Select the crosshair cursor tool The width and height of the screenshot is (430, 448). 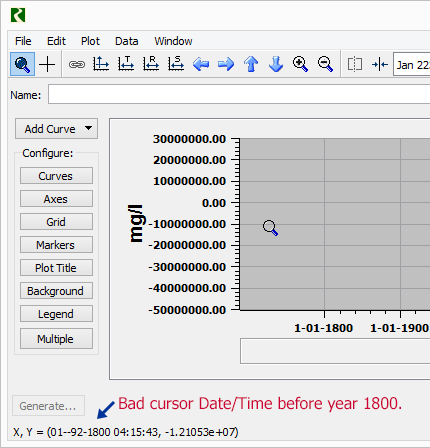(47, 64)
